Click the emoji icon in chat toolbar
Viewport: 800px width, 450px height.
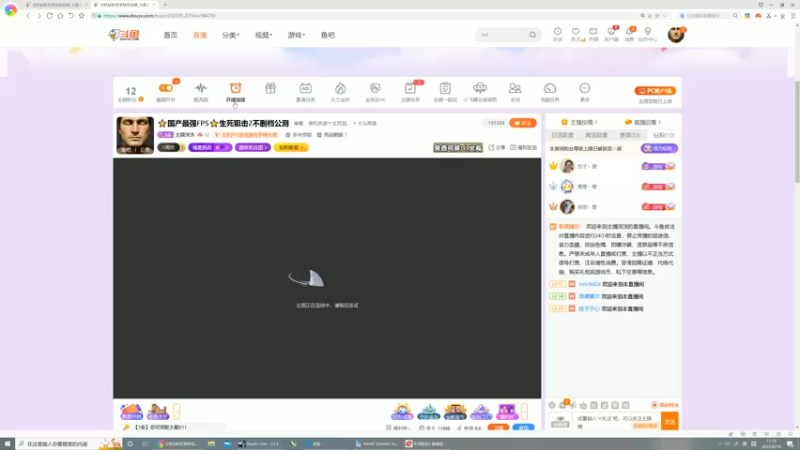(x=552, y=405)
